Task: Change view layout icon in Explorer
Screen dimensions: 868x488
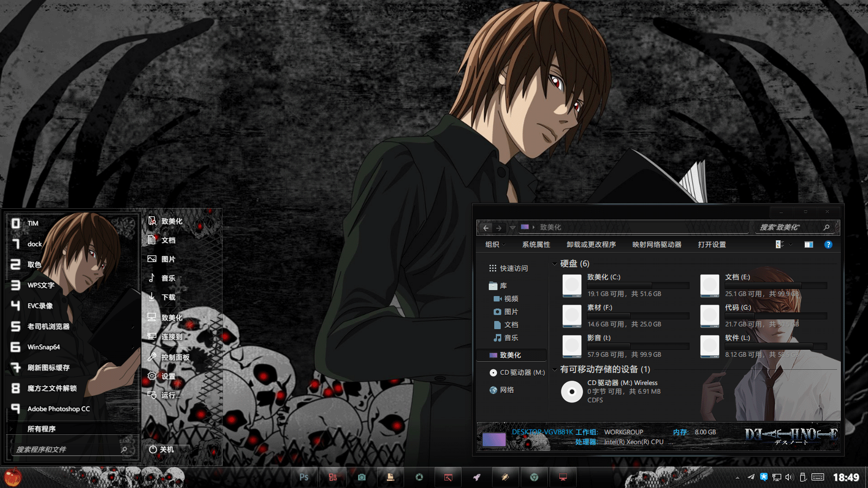Action: (780, 245)
